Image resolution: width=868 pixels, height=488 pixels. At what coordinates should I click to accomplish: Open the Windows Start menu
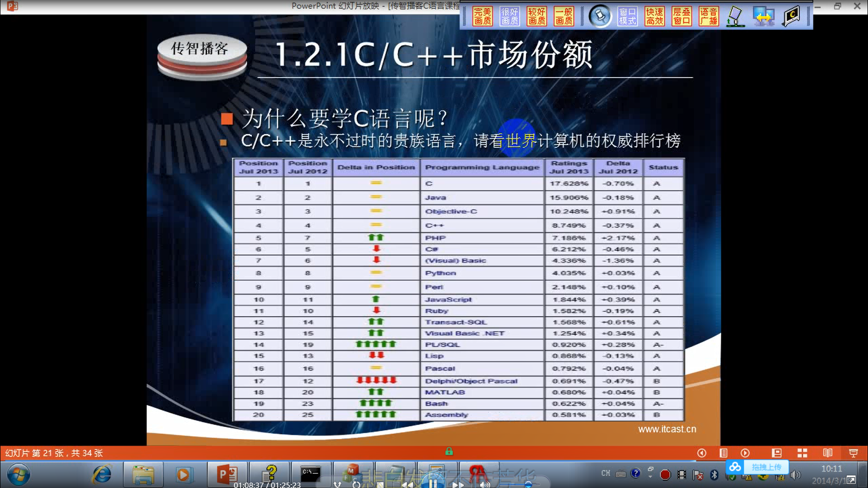click(x=19, y=474)
